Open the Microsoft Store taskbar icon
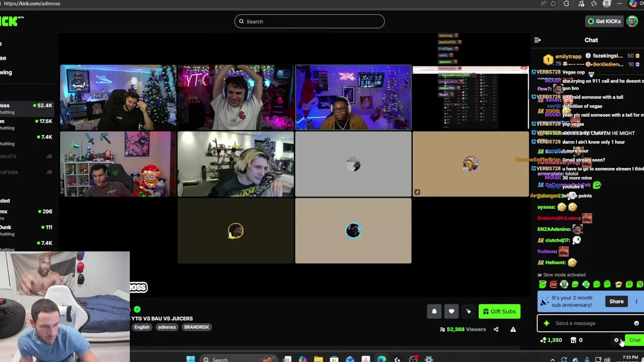The width and height of the screenshot is (644, 362). click(334, 359)
